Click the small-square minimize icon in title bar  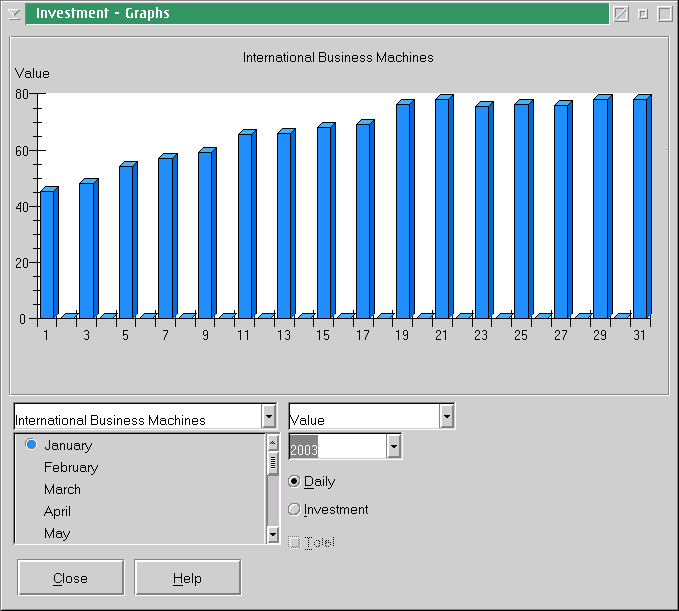pos(643,14)
